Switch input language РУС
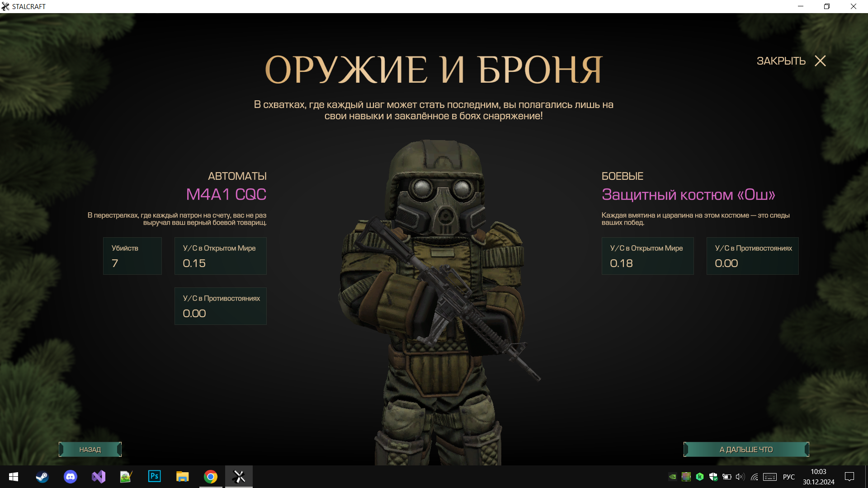The width and height of the screenshot is (868, 488). 789,477
